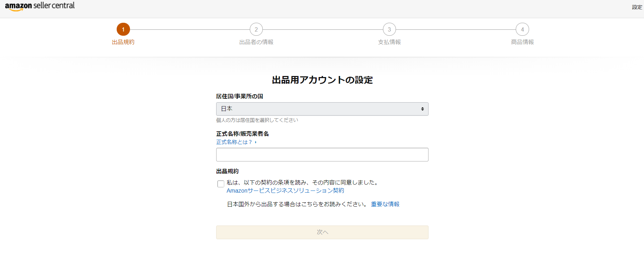
Task: Focus the 正式名称/販売業者名 text field
Action: click(322, 154)
